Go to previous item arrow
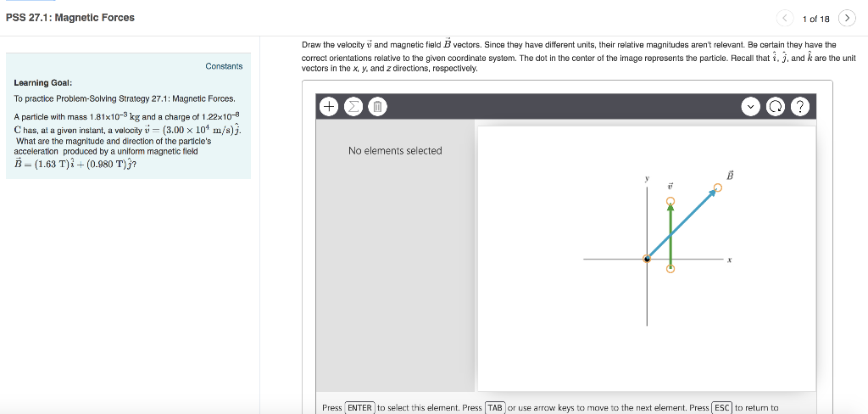Viewport: 868px width, 414px height. pos(784,19)
